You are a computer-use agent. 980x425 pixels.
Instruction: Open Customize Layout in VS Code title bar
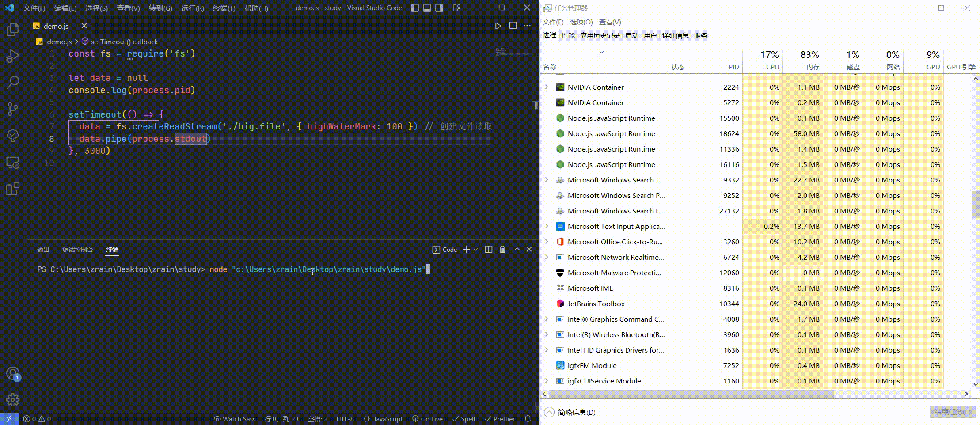457,8
